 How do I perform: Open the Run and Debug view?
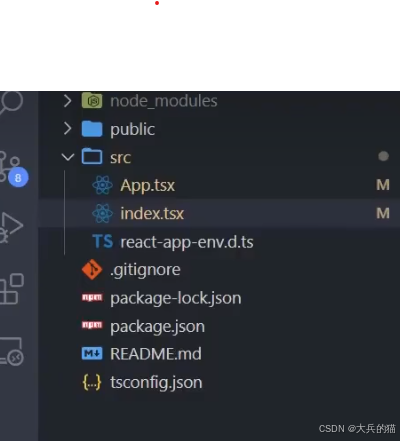tap(11, 227)
